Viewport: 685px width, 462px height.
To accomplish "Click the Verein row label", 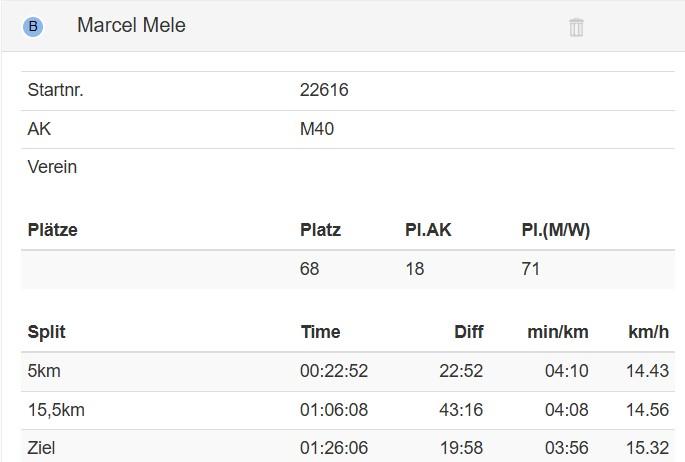I will 52,167.
